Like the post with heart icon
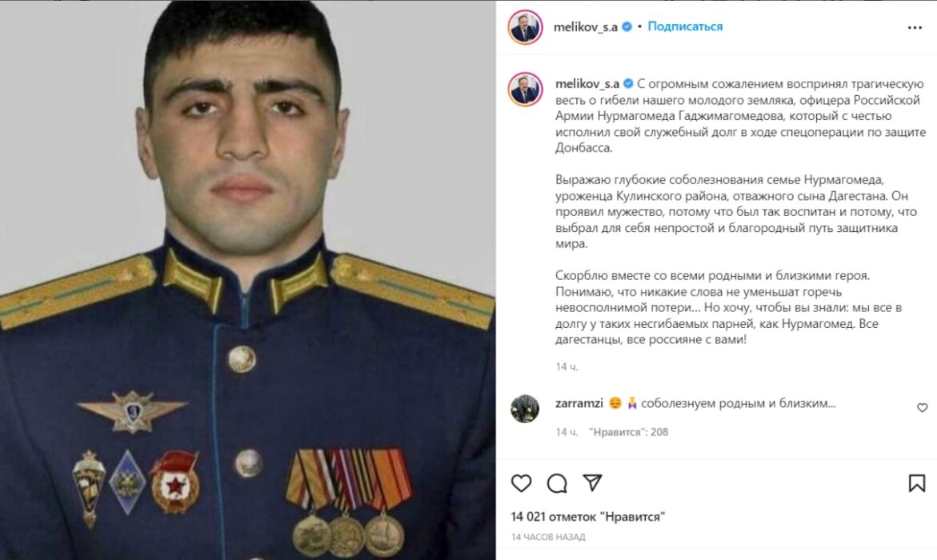Viewport: 937px width, 560px height. click(521, 483)
